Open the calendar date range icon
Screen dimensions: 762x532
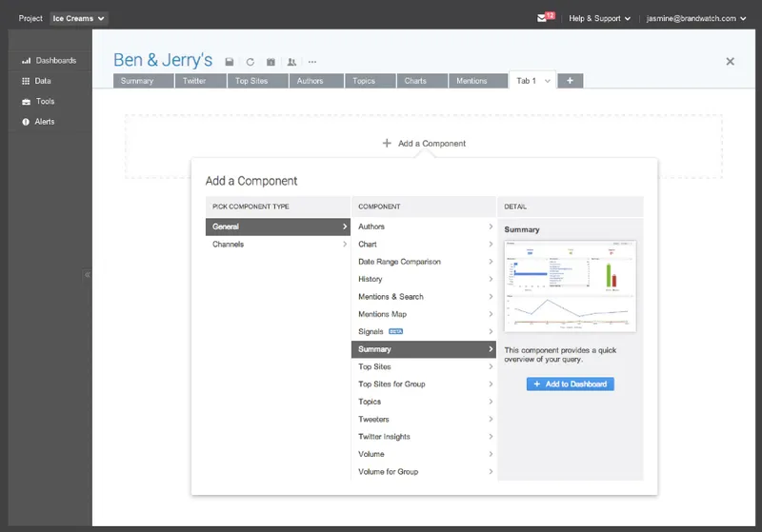271,62
